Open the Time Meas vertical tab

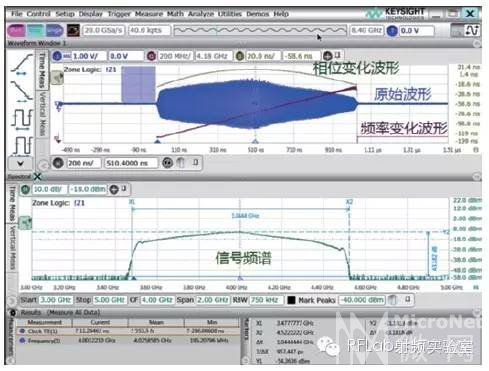tap(42, 70)
